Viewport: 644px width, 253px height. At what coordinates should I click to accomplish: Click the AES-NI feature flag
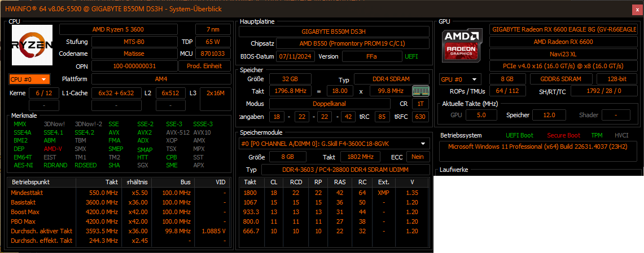click(22, 165)
